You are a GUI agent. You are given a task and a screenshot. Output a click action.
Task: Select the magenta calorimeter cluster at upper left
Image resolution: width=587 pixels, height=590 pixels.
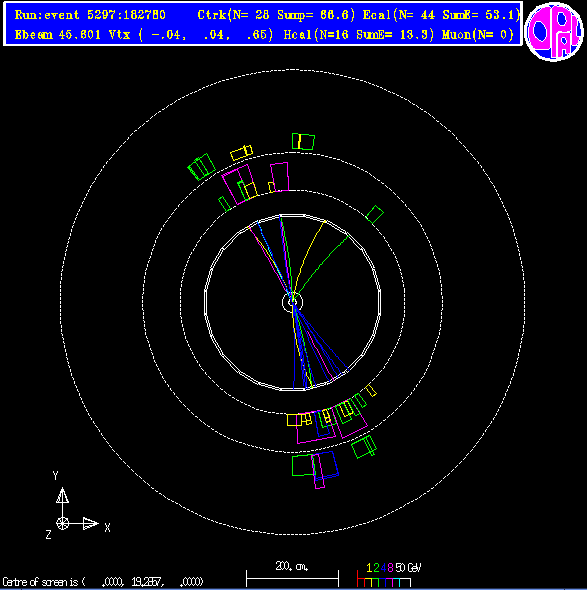point(239,184)
